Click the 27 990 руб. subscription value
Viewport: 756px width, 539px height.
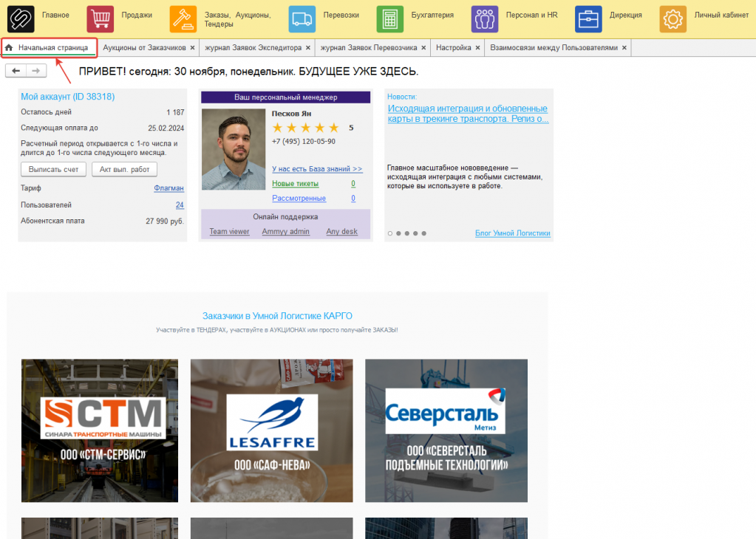tap(165, 221)
